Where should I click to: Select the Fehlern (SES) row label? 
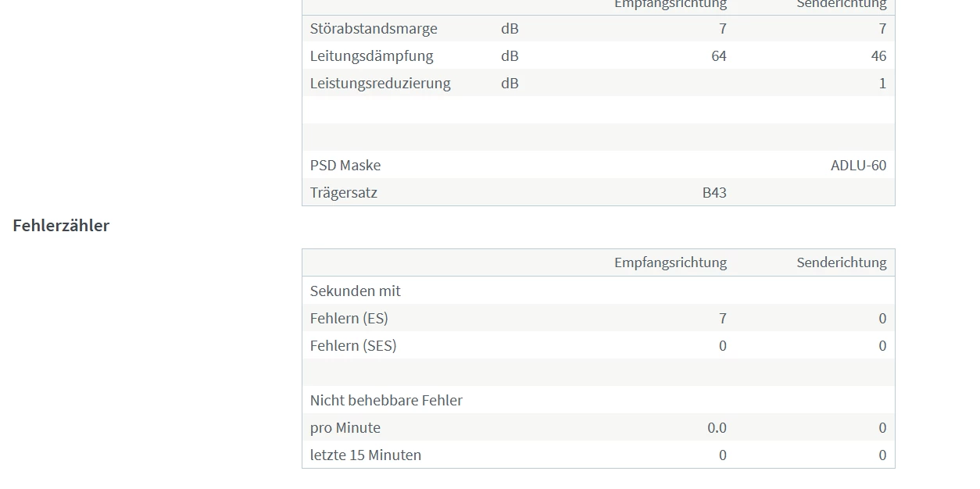tap(353, 345)
